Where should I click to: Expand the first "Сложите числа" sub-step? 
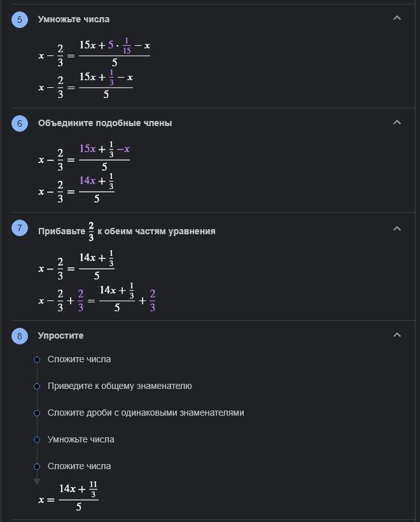(x=79, y=360)
